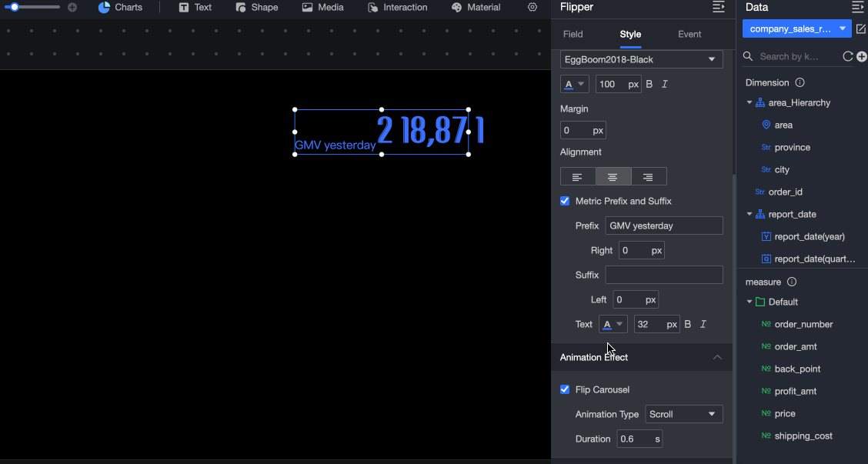
Task: Open the Charts menu in the toolbar
Action: point(120,7)
